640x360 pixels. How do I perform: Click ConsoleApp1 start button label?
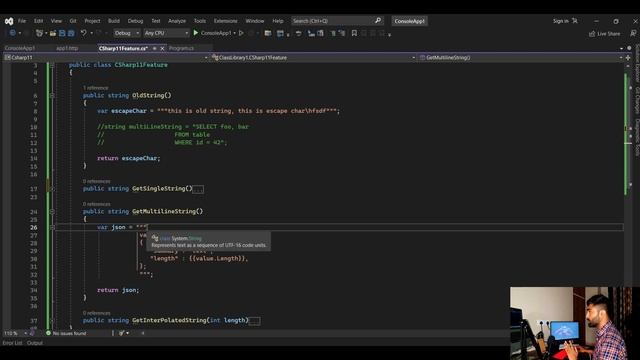pos(216,33)
